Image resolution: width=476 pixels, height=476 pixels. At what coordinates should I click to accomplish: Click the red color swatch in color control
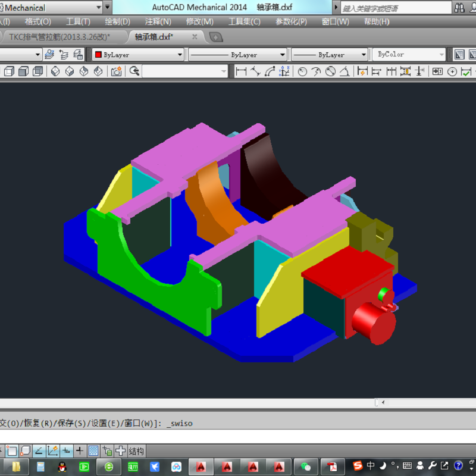click(x=98, y=55)
